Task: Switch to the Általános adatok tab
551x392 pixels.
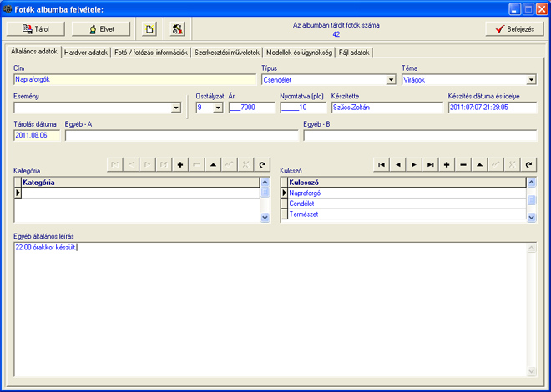Action: [x=34, y=51]
